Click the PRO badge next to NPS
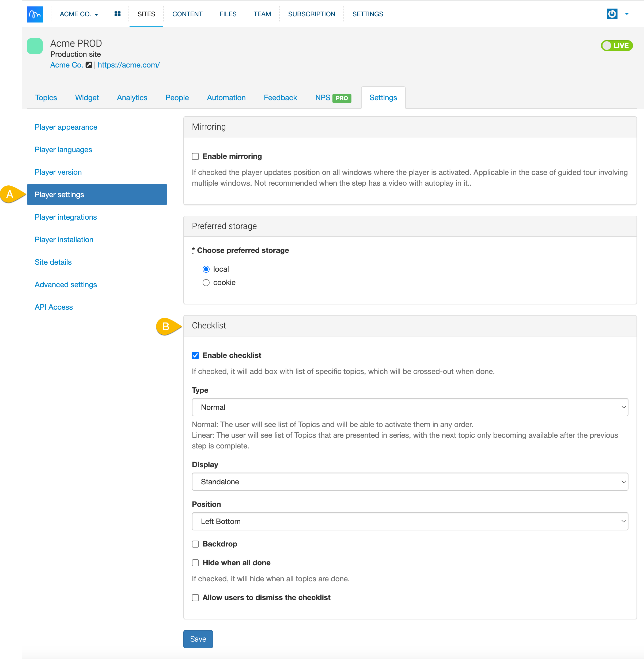Screen dimensions: 644x659 342,98
